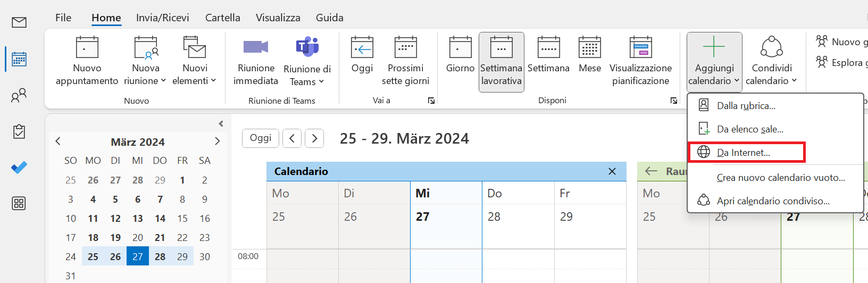Click the Oggi button above calendar

(x=261, y=138)
